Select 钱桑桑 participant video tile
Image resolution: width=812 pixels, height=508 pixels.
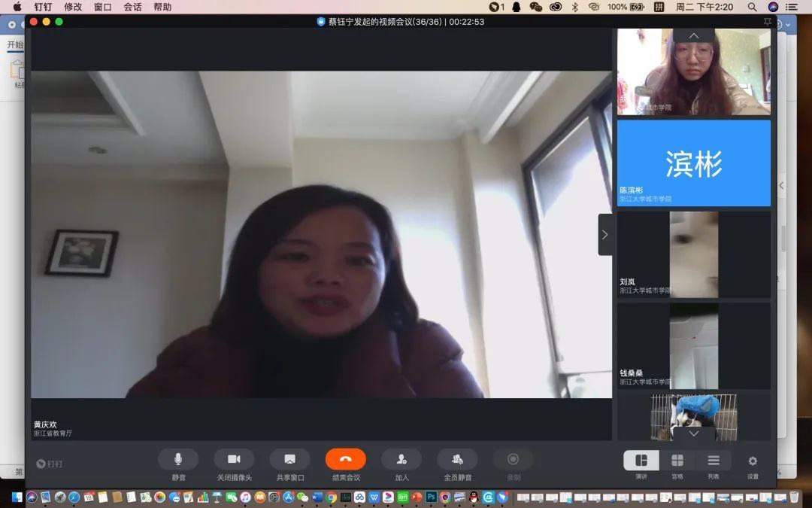click(694, 345)
